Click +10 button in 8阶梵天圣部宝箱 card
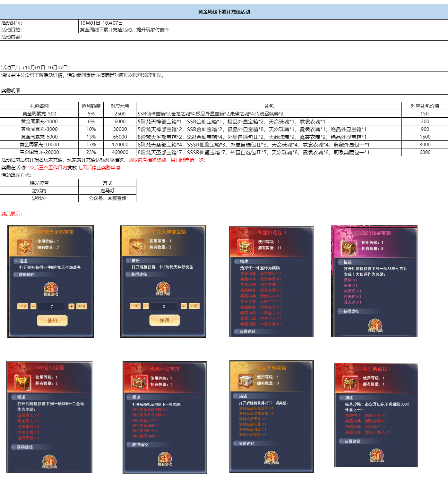The height and width of the screenshot is (479, 448). [82, 306]
